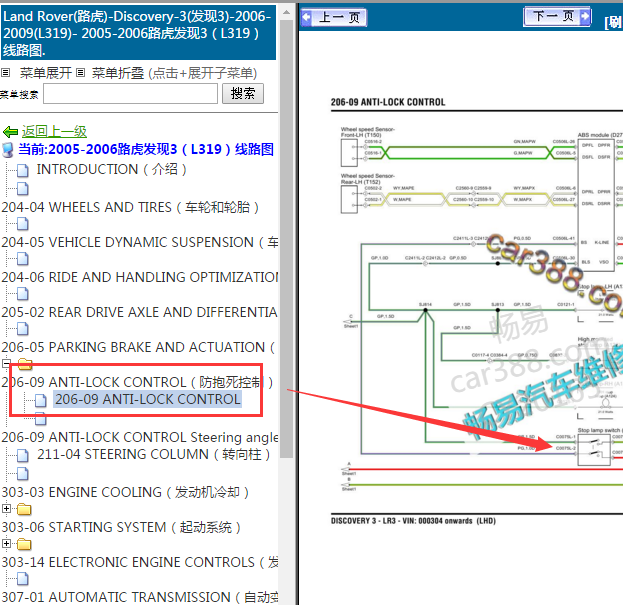Select current node 2005-2006路虎发现3 (L319) 线路图
The height and width of the screenshot is (605, 623).
tap(146, 149)
